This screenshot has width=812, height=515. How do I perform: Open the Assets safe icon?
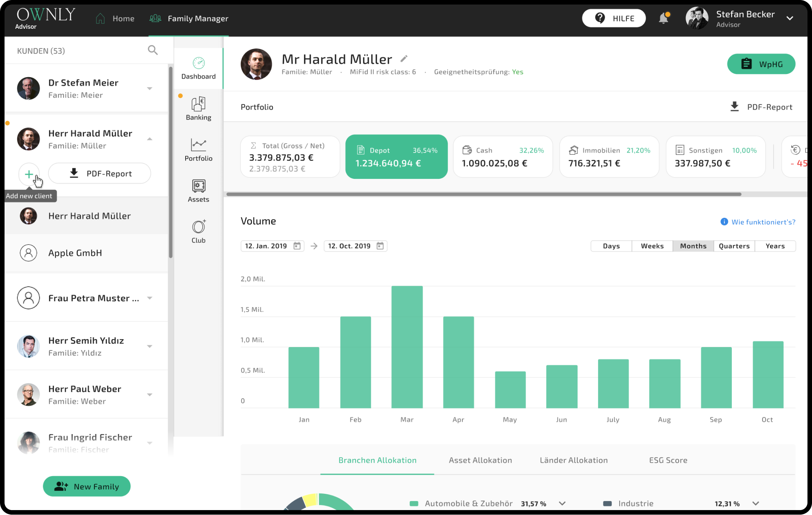point(198,186)
